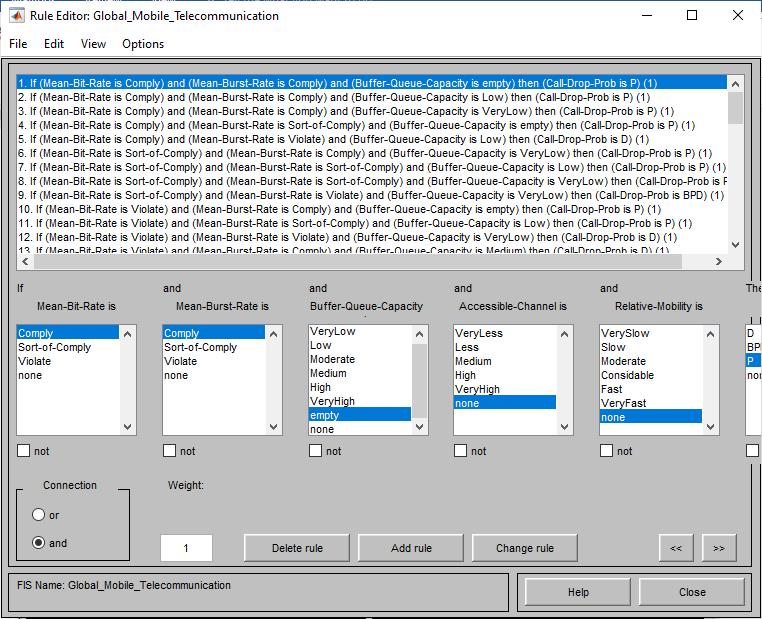Check the 'not' box under Mean-Burst-Rate
This screenshot has width=762, height=619.
click(x=169, y=450)
